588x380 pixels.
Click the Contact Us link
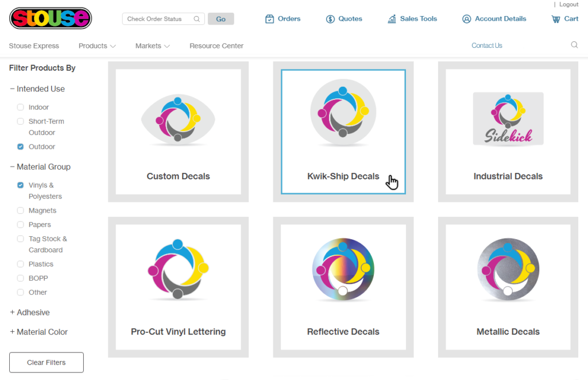(486, 44)
